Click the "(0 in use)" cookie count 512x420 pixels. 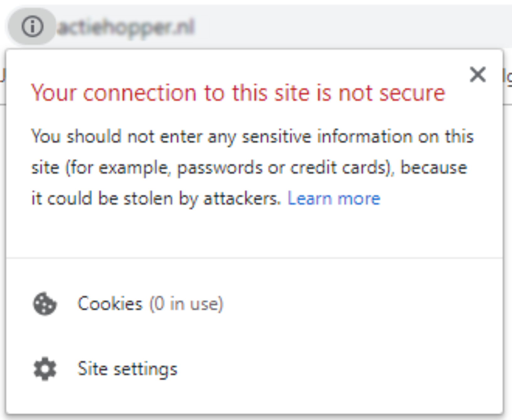click(186, 304)
